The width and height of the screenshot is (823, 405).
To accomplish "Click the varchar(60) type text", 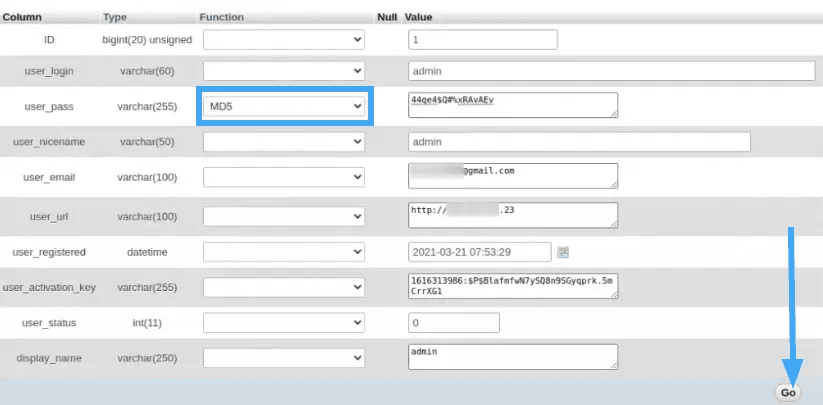I will 147,71.
